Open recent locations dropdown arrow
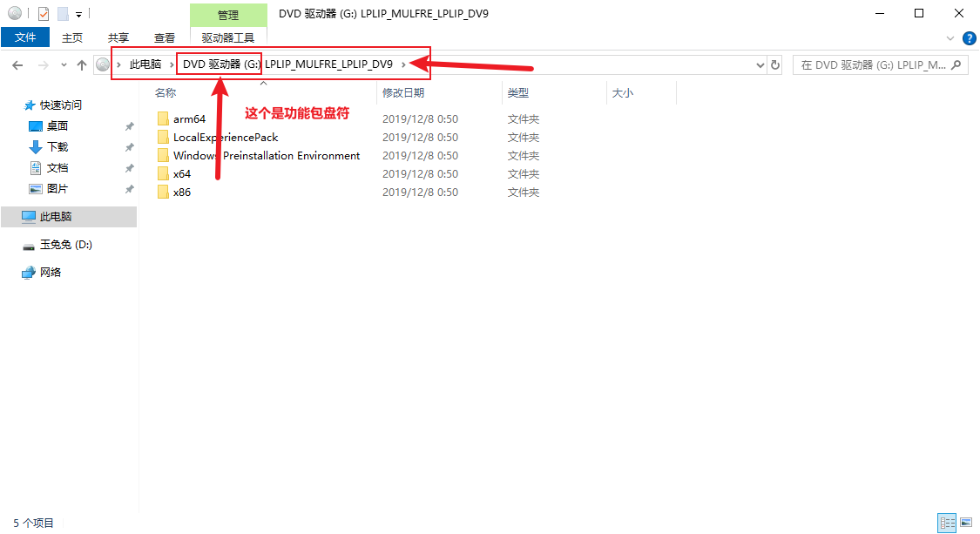980x534 pixels. point(64,65)
